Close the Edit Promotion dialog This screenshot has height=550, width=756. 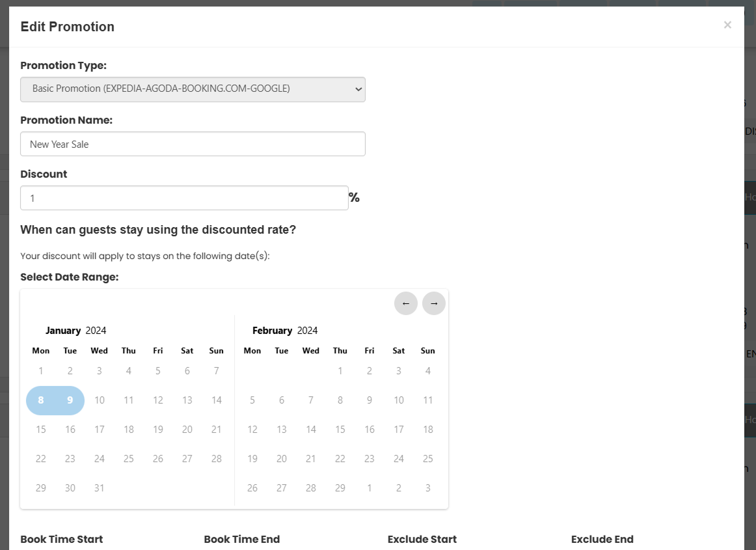tap(727, 25)
